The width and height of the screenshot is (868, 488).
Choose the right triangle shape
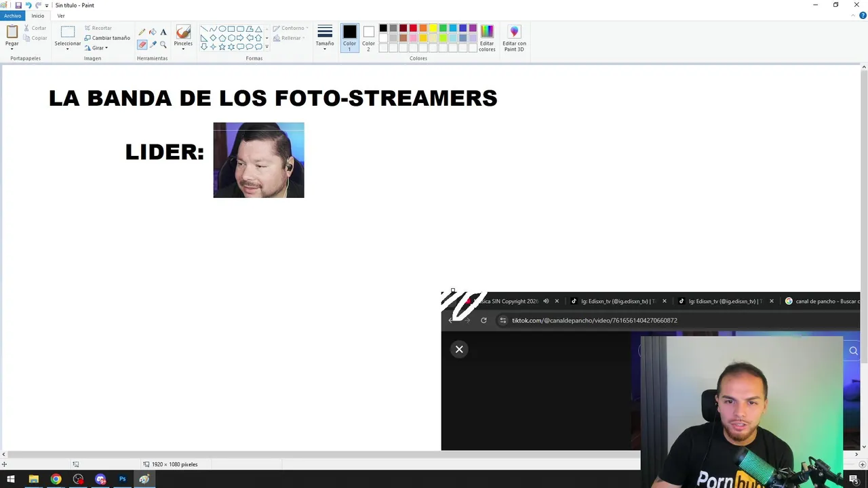[x=203, y=38]
